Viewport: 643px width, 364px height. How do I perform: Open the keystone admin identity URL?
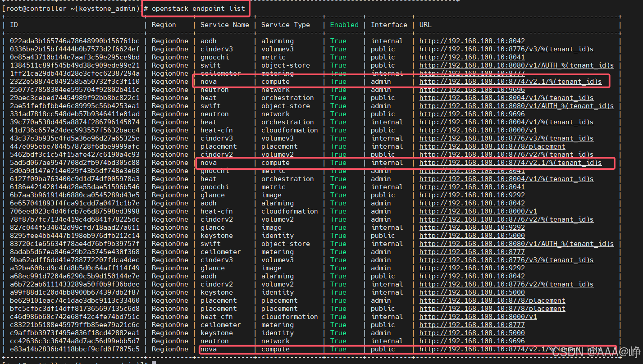pyautogui.click(x=472, y=333)
